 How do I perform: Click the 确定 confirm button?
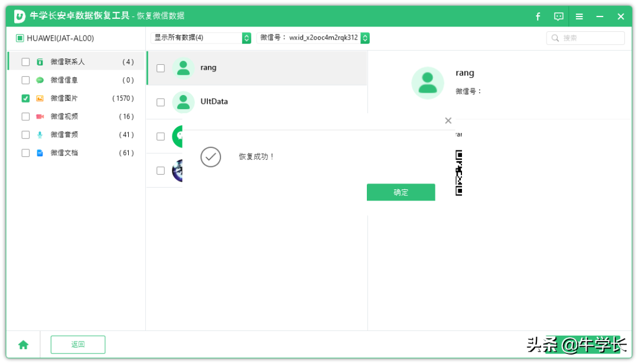click(x=401, y=192)
